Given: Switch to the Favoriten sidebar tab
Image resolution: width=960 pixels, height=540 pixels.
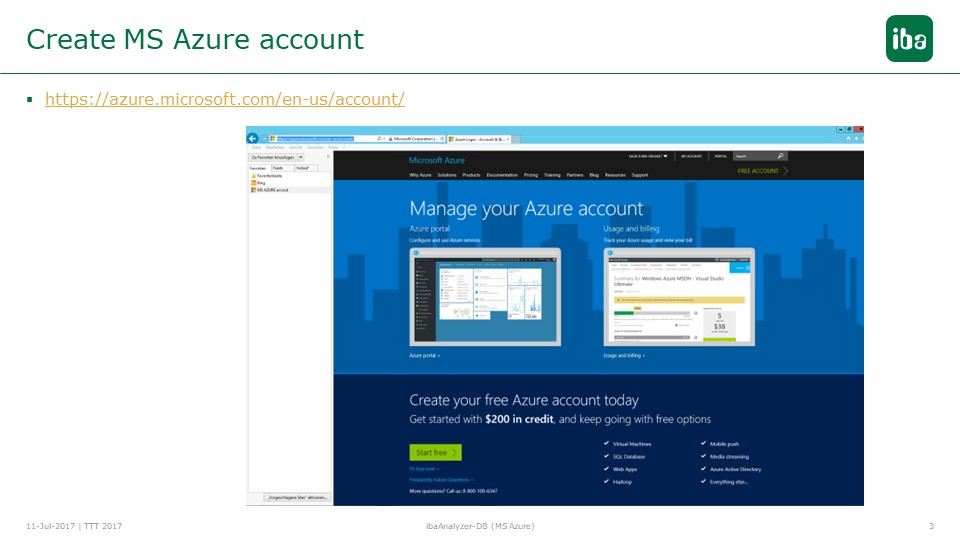Looking at the screenshot, I should [259, 168].
